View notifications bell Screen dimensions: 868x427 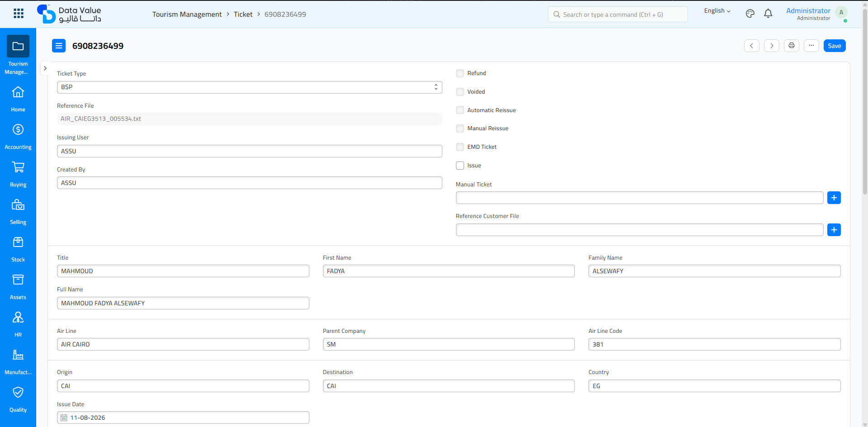click(768, 14)
